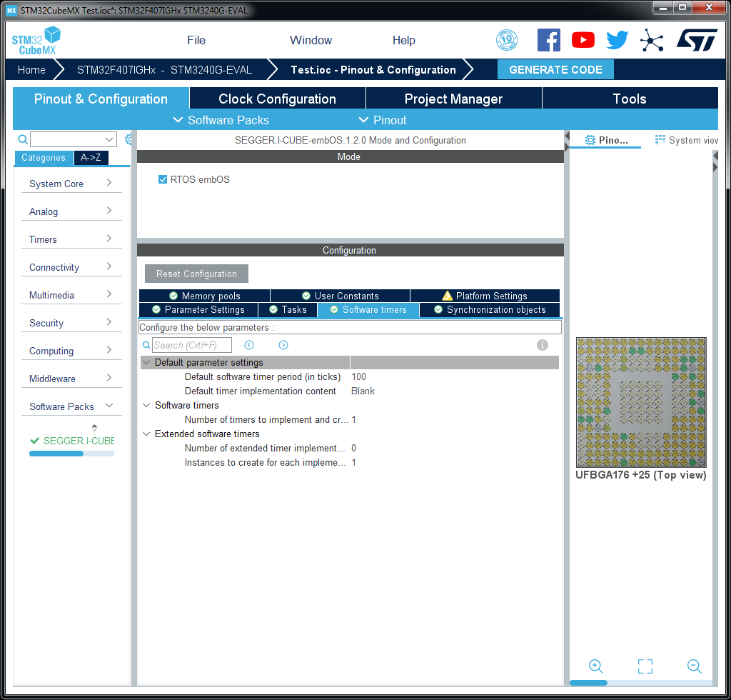Click the GENERATE CODE button

555,70
